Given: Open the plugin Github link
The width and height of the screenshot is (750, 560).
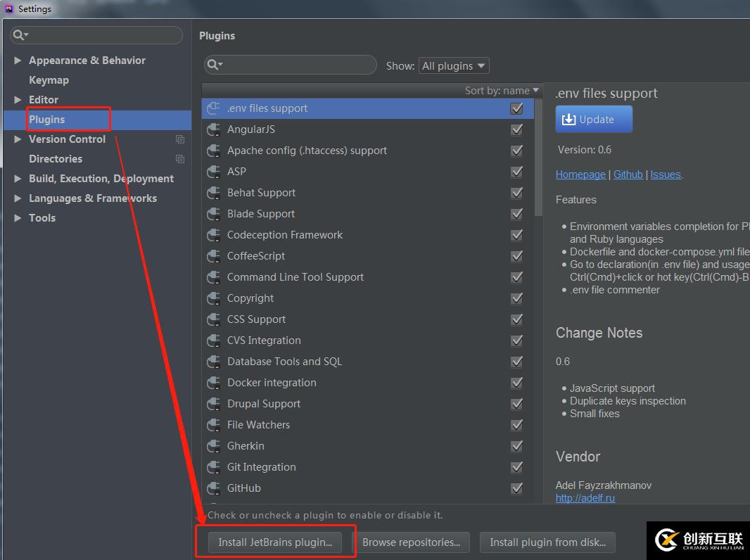Looking at the screenshot, I should pyautogui.click(x=628, y=174).
